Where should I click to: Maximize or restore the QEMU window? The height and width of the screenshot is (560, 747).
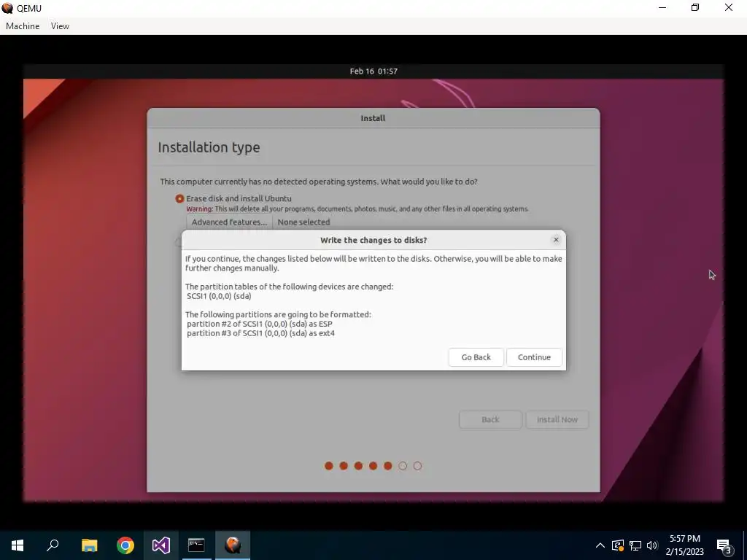[695, 7]
